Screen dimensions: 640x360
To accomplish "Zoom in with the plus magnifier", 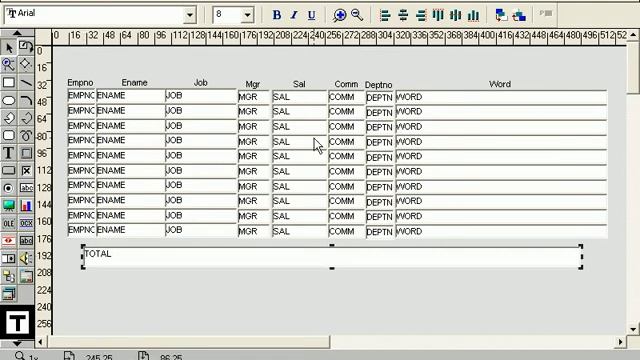I will coord(339,15).
